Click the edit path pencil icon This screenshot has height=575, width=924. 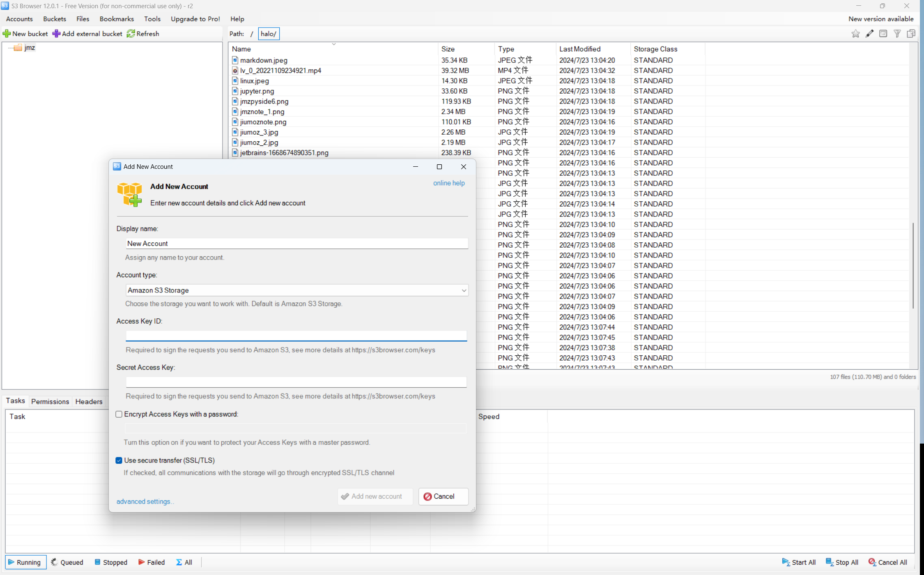pos(869,34)
